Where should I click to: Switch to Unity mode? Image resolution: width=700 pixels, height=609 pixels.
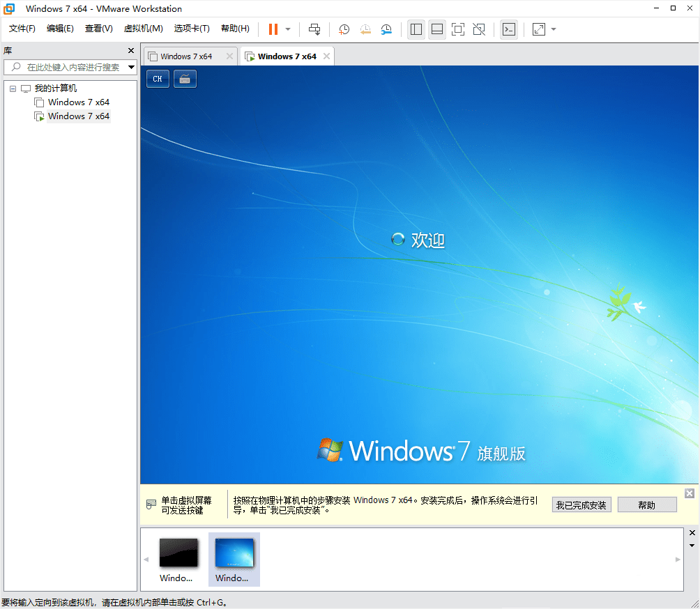coord(479,29)
